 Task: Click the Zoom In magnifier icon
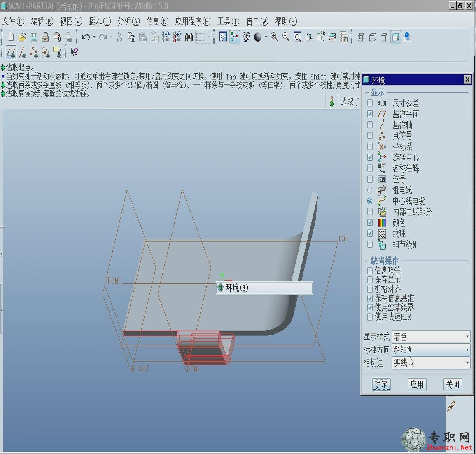(274, 37)
